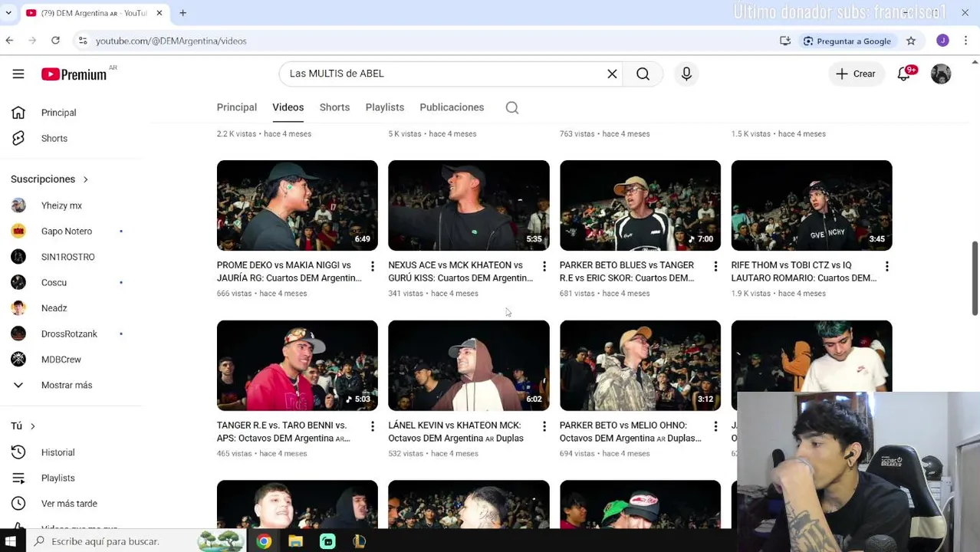Play TANGER R.E vs TARO BENNI video
Image resolution: width=980 pixels, height=552 pixels.
click(x=297, y=366)
